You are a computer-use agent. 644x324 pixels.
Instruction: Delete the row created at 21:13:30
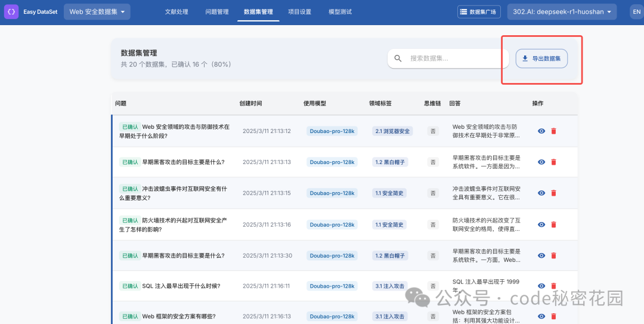click(x=553, y=255)
